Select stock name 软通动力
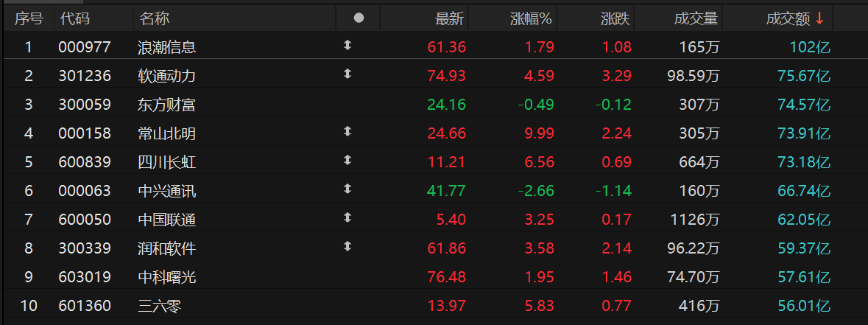 click(166, 76)
